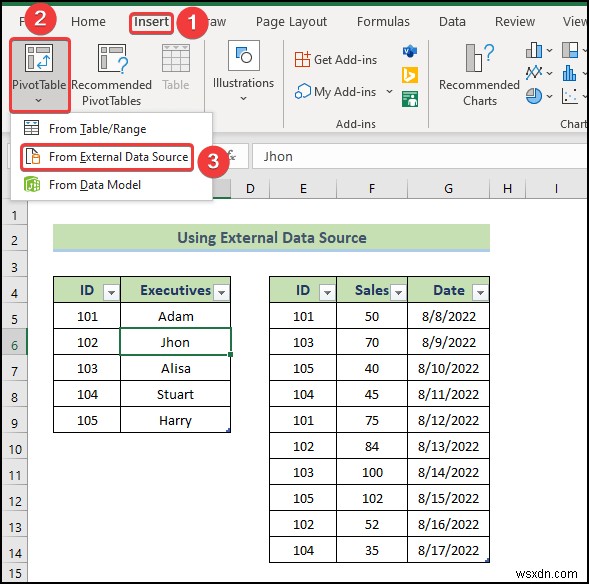Click the cell containing Alisa
The width and height of the screenshot is (589, 584).
(175, 368)
